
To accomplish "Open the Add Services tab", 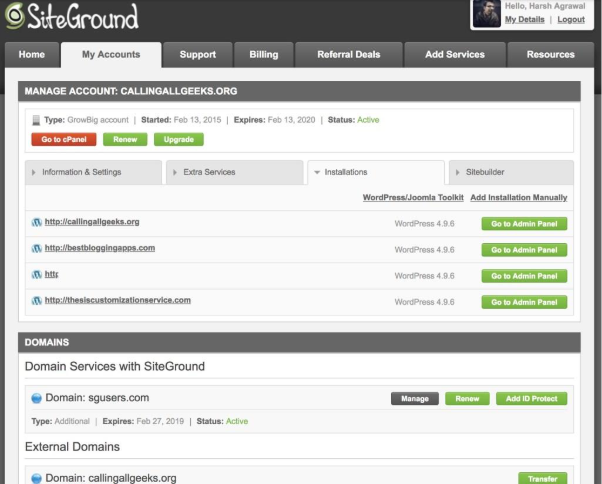I will pyautogui.click(x=455, y=55).
